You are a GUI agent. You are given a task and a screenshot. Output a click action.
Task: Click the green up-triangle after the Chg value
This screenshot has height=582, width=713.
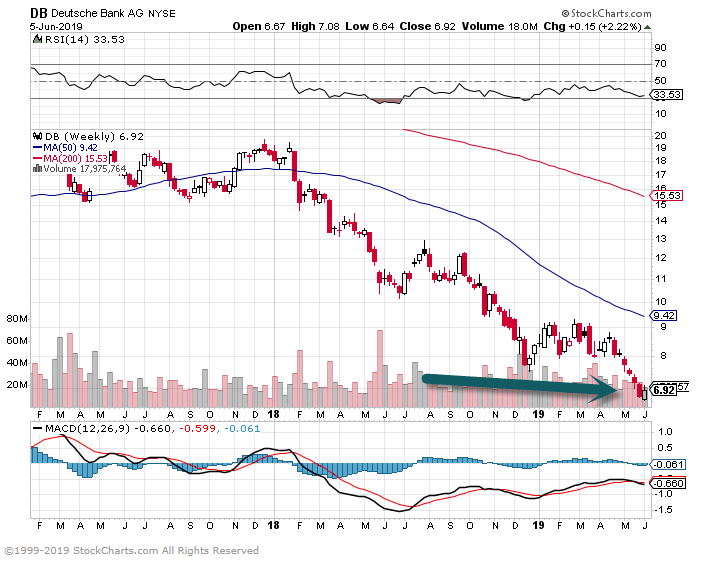[x=648, y=27]
